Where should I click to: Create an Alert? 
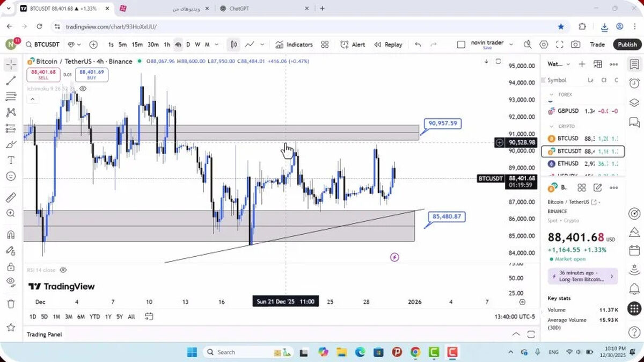(353, 45)
